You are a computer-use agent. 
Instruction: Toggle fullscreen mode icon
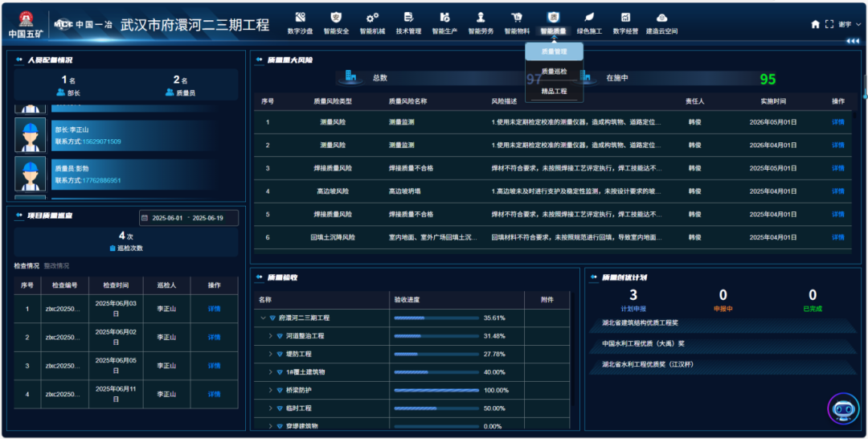click(829, 24)
